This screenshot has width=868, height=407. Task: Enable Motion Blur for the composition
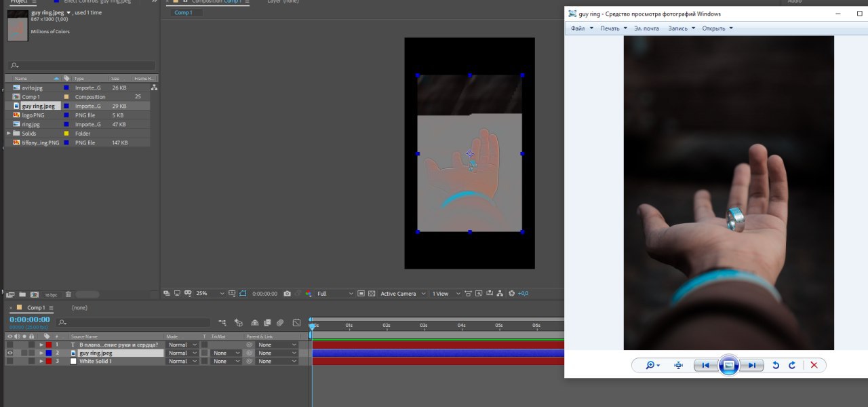click(x=280, y=323)
